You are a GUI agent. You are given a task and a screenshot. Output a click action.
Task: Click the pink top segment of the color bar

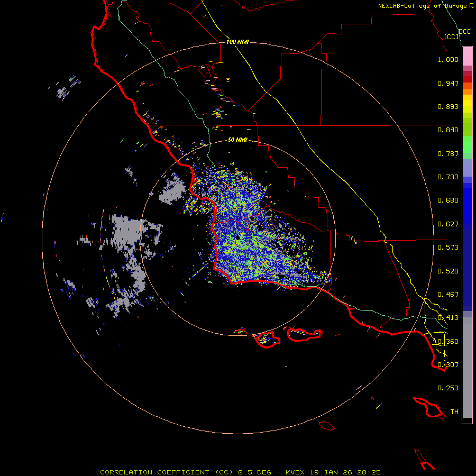pos(467,57)
